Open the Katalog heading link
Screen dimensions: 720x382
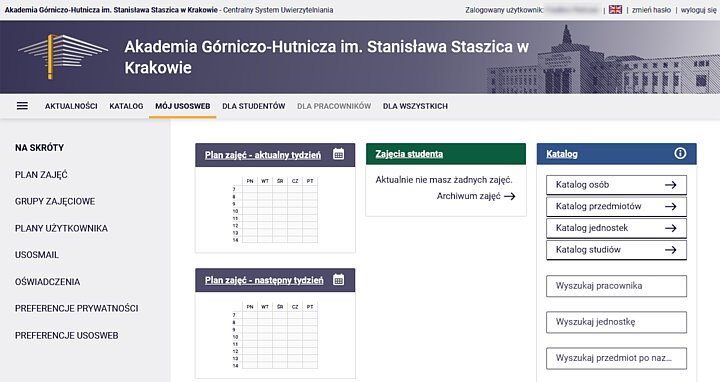click(562, 154)
